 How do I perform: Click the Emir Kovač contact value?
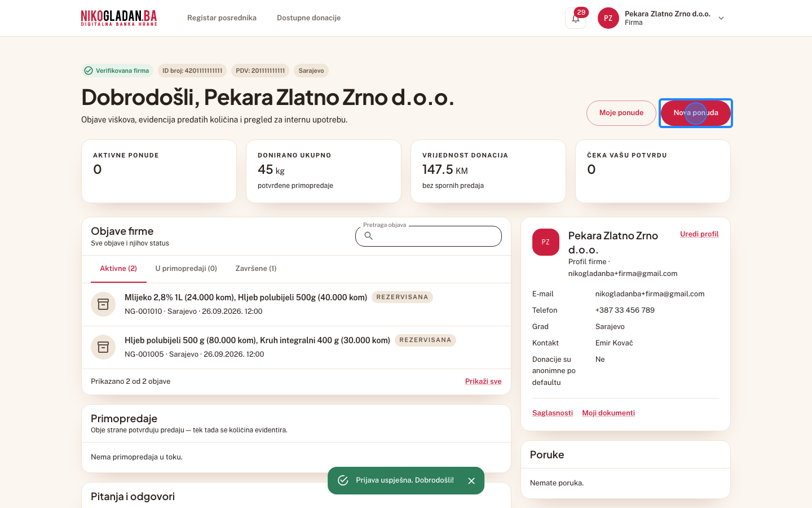614,343
